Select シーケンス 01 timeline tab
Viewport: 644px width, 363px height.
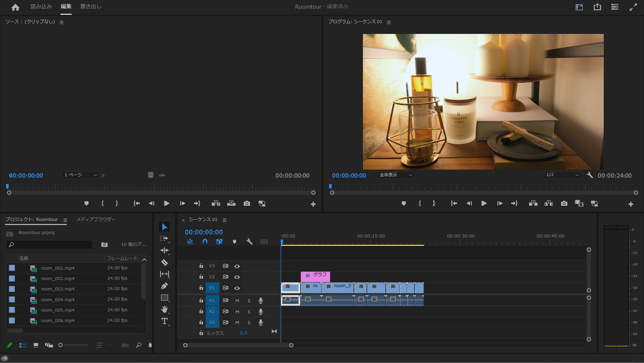click(x=203, y=219)
